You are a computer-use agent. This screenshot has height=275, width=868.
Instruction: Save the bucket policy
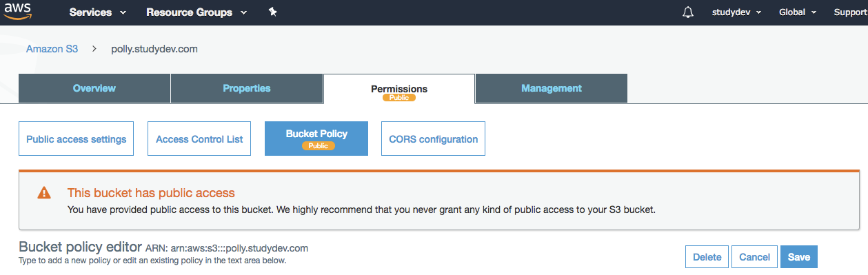tap(798, 257)
